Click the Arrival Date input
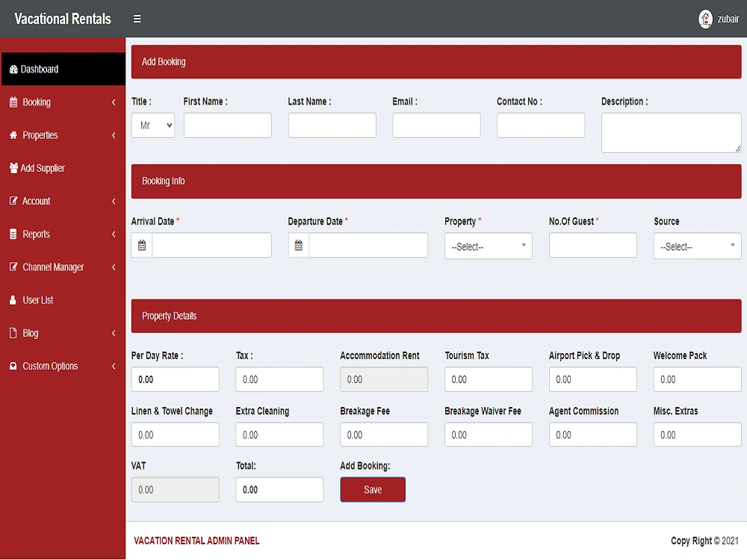 pos(211,245)
